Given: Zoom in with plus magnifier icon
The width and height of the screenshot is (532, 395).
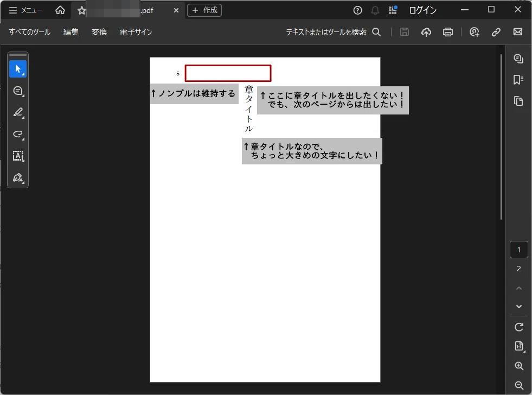Looking at the screenshot, I should coord(519,366).
